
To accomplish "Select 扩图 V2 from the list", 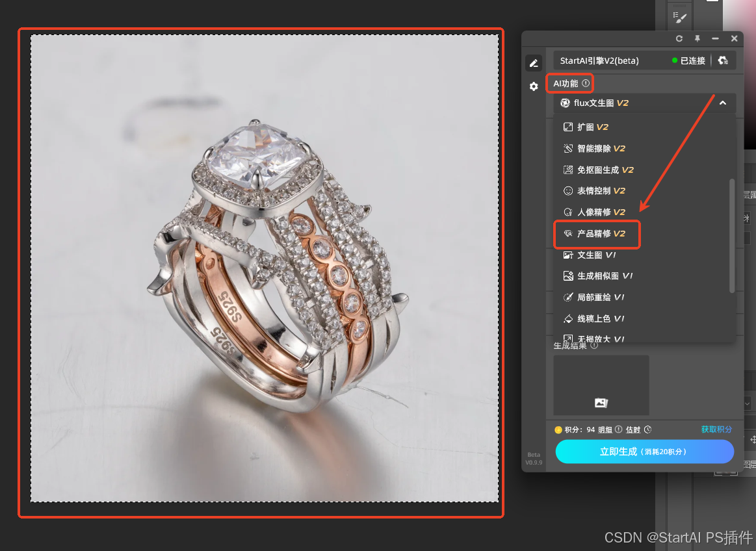I will 645,127.
